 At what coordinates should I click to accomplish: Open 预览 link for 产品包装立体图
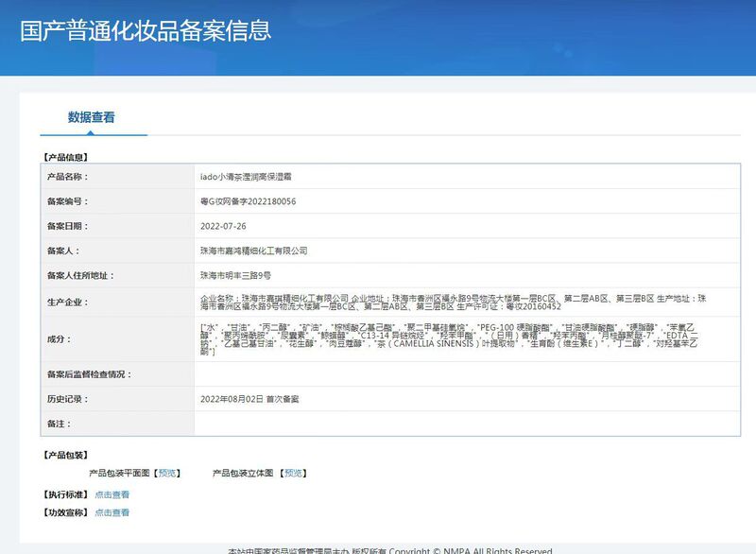[x=293, y=473]
